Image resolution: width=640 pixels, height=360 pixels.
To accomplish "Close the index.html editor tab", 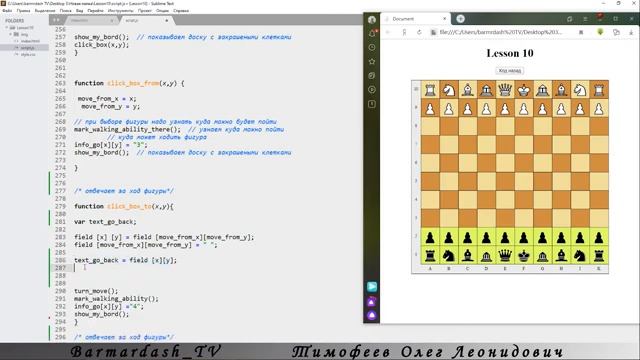I will 111,20.
